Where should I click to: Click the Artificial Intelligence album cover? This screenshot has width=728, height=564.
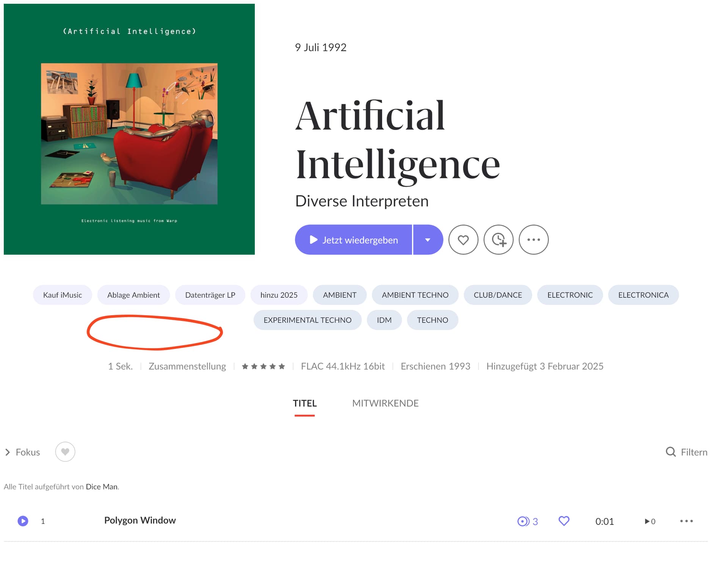point(129,129)
